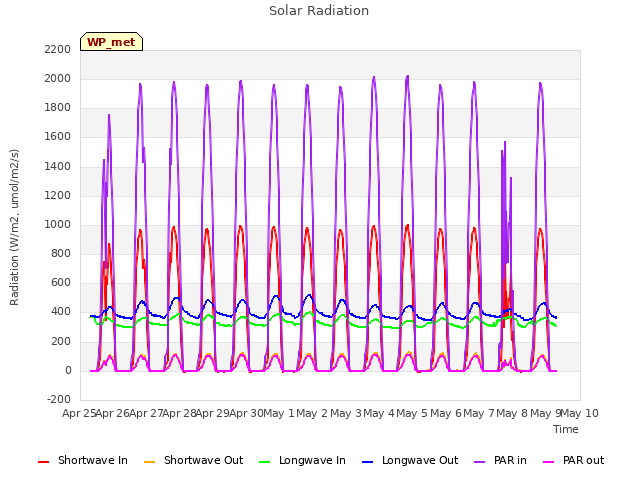
Task: Click the May 8 x-axis date label
Action: (x=512, y=413)
